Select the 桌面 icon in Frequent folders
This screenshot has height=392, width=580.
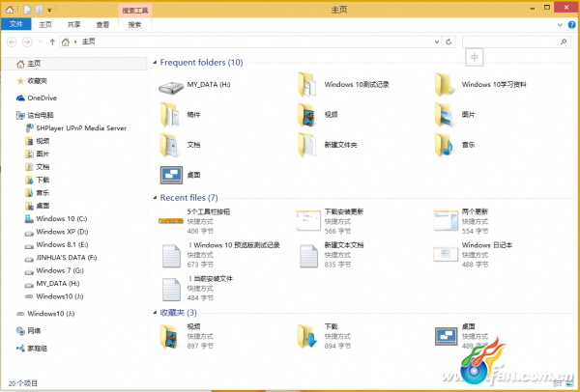(171, 175)
